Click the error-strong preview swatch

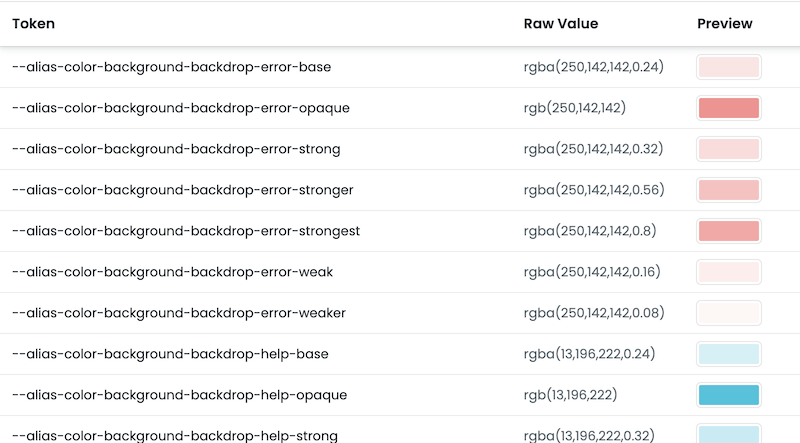tap(729, 149)
